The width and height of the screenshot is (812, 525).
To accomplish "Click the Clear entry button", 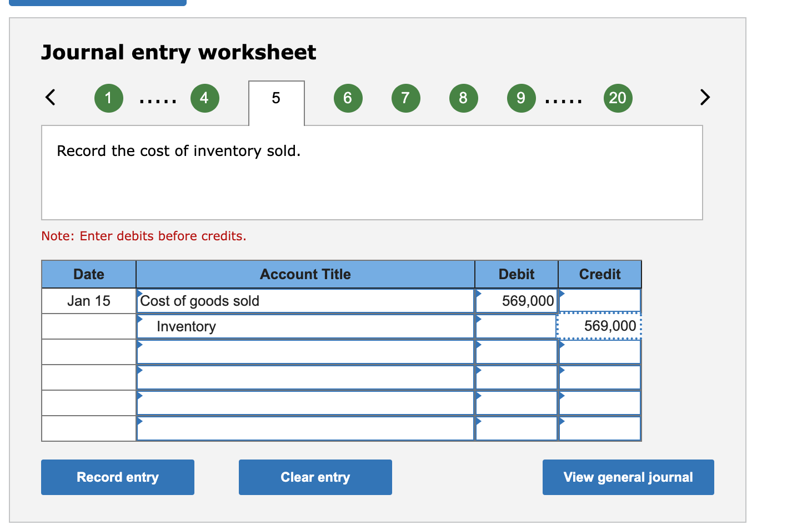I will [x=315, y=477].
